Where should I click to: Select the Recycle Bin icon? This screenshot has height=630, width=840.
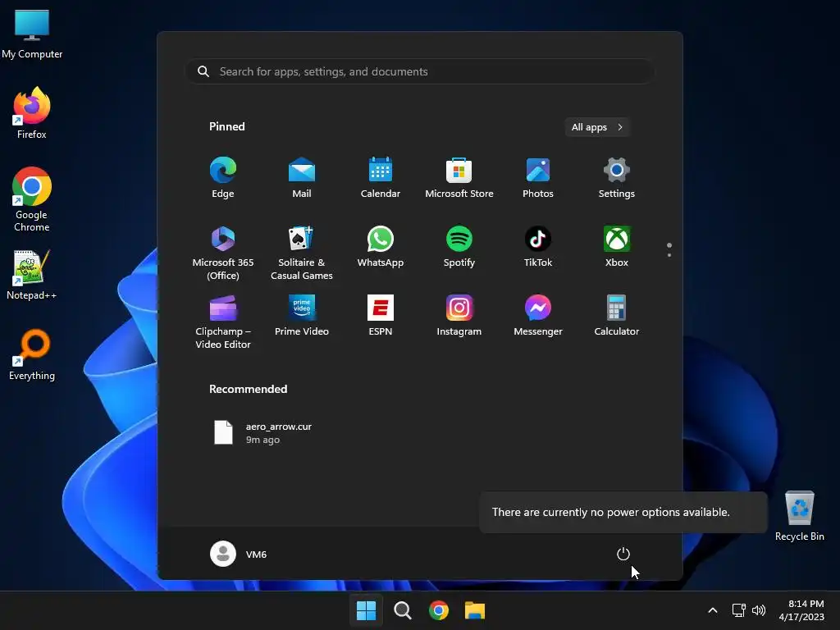pos(799,516)
